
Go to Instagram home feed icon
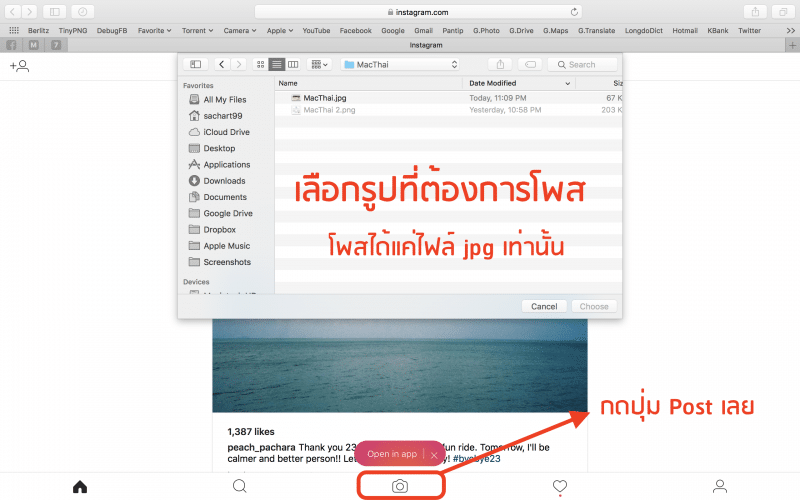click(80, 486)
